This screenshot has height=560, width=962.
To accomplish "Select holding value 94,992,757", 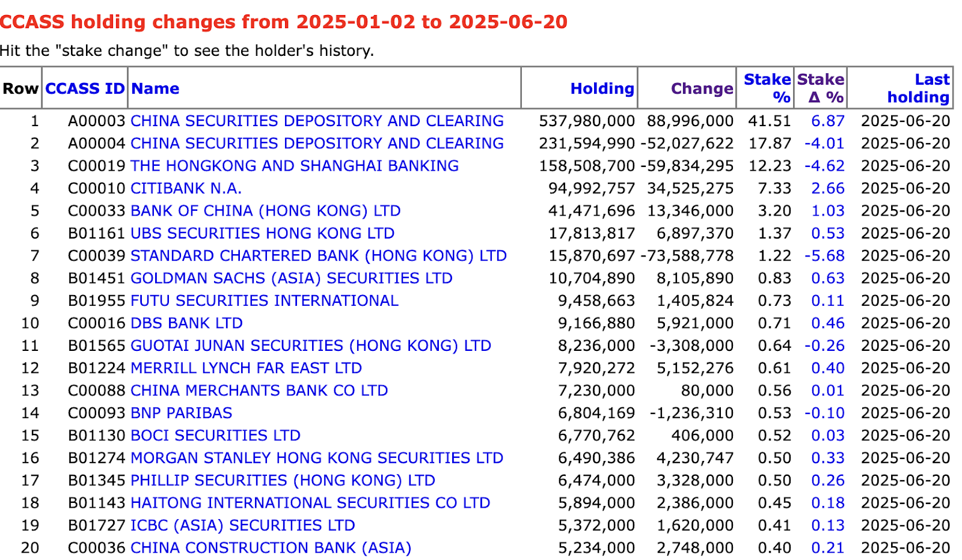I will [x=592, y=188].
